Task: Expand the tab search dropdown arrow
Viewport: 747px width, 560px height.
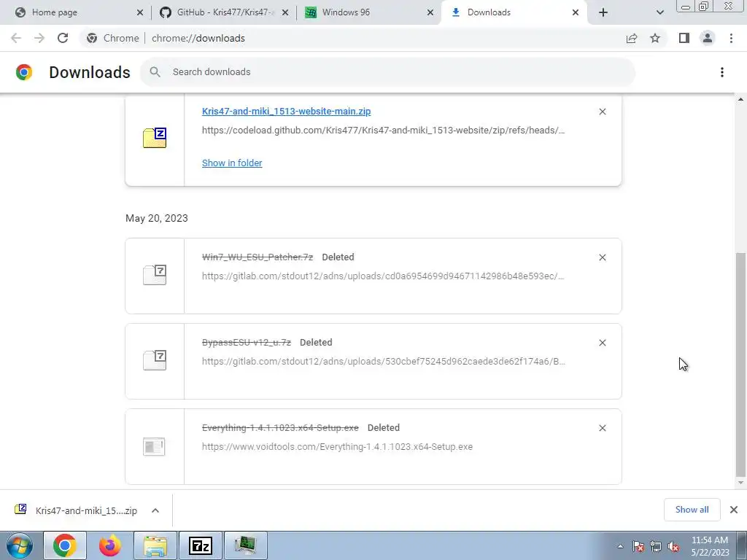Action: pyautogui.click(x=659, y=12)
